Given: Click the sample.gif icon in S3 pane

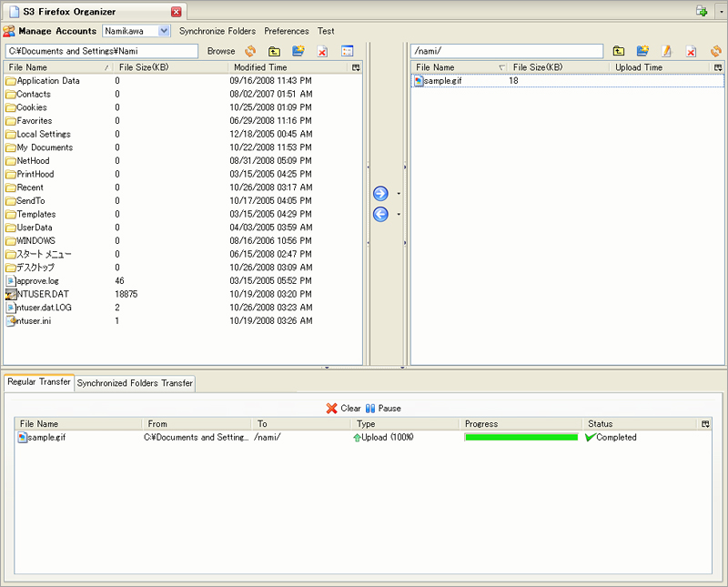Looking at the screenshot, I should click(419, 81).
